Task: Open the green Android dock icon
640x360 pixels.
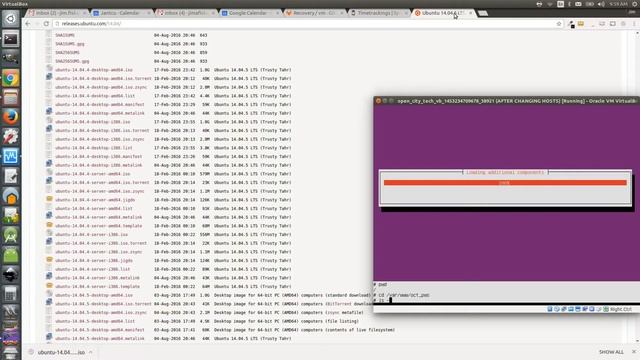Action: pyautogui.click(x=11, y=255)
